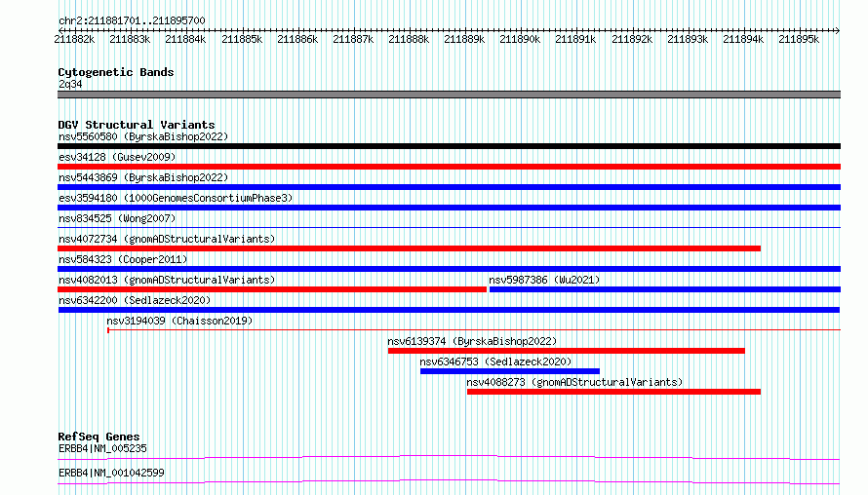
Task: Click ruler position 211889k
Action: [x=464, y=39]
